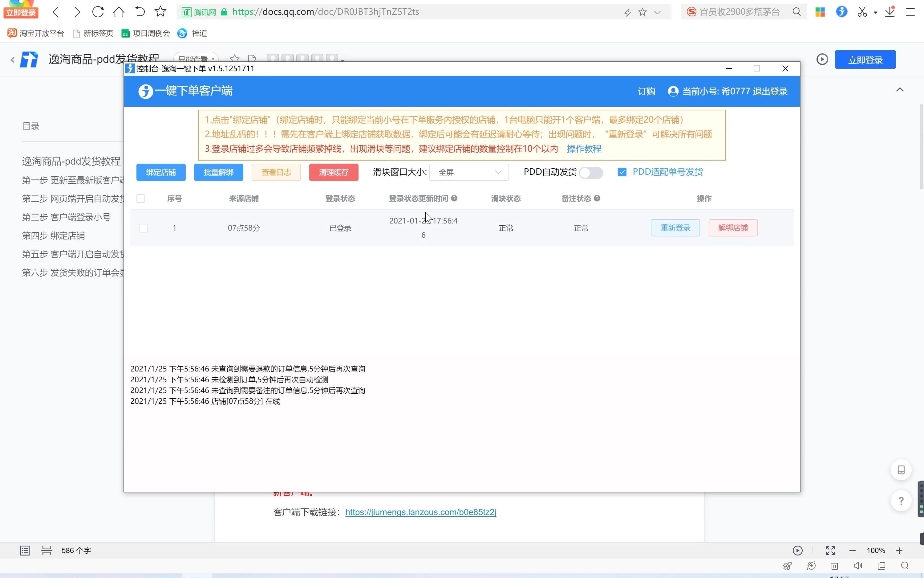Open the browser hamburger menu
Image resolution: width=924 pixels, height=578 pixels.
pyautogui.click(x=911, y=12)
